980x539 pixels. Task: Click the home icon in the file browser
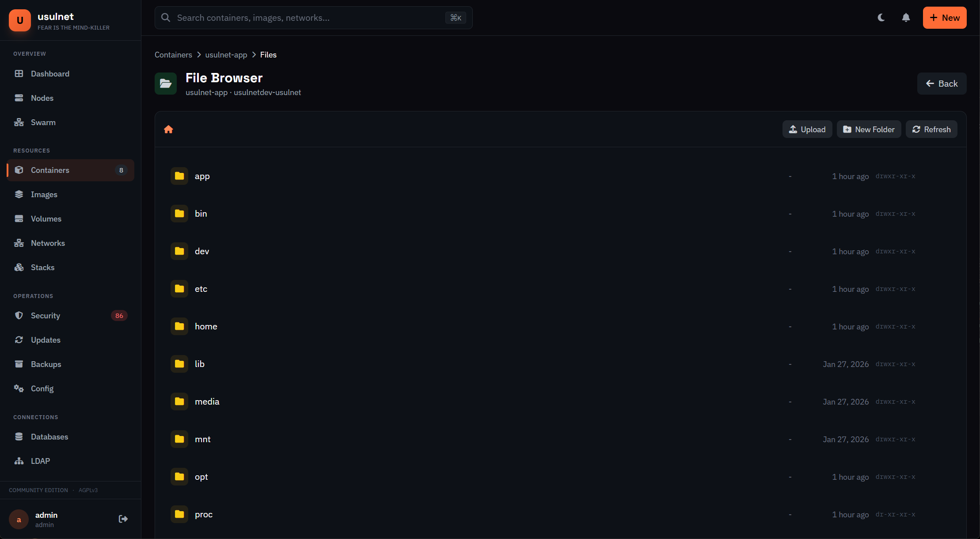pyautogui.click(x=169, y=129)
